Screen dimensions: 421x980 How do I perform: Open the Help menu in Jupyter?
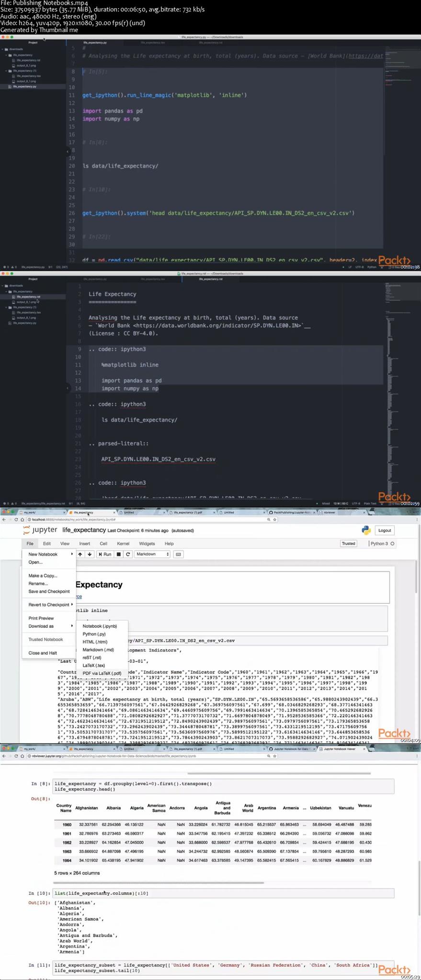click(x=169, y=544)
